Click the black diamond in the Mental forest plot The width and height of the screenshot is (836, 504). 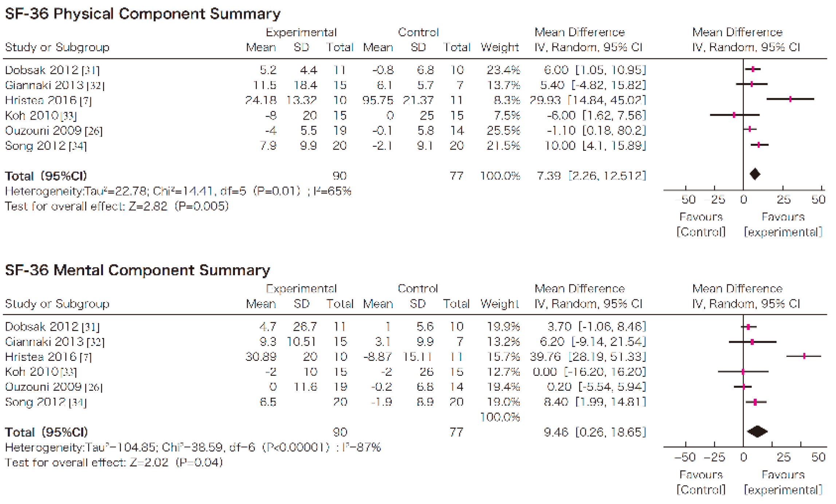[x=757, y=432]
